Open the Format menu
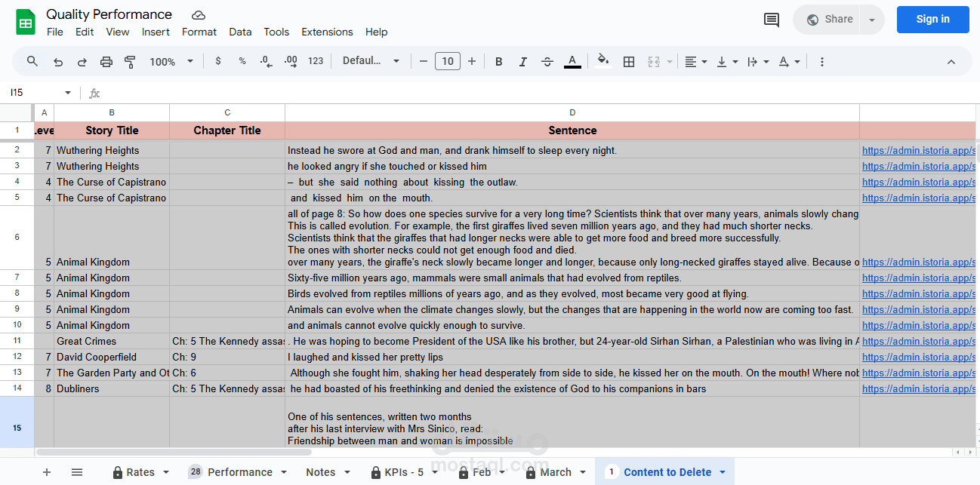This screenshot has width=980, height=485. point(199,32)
